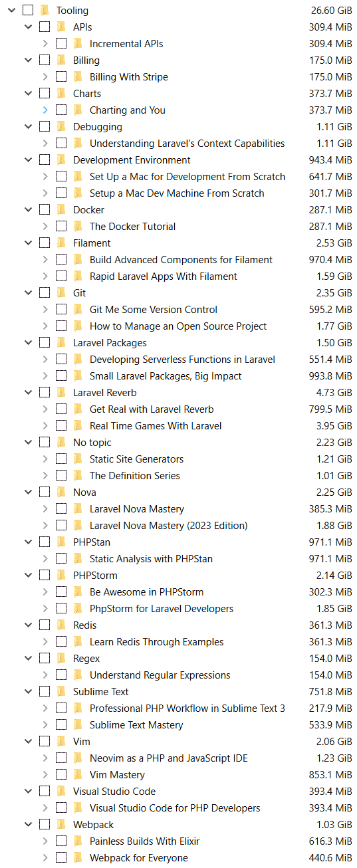Screen dimensions: 357x868
Task: Select Small Laravel Packages, Big Impact
Action: pos(166,376)
